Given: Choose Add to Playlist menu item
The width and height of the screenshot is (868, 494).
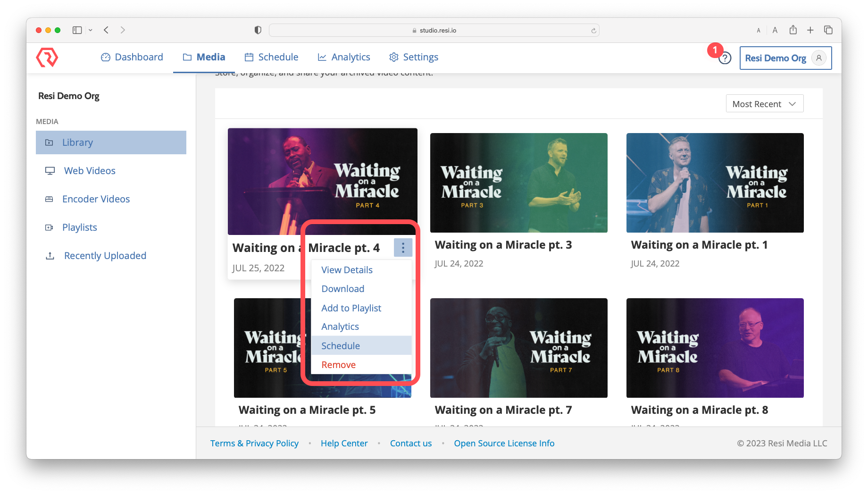Looking at the screenshot, I should click(361, 308).
